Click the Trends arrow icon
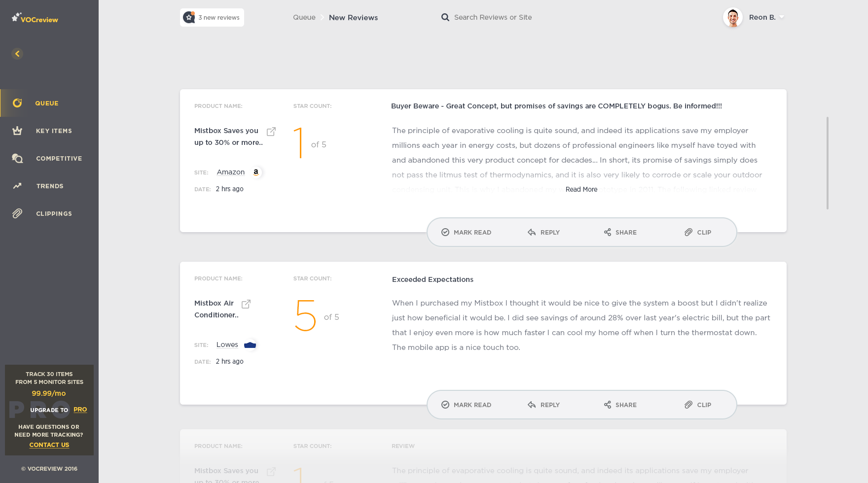 [17, 186]
